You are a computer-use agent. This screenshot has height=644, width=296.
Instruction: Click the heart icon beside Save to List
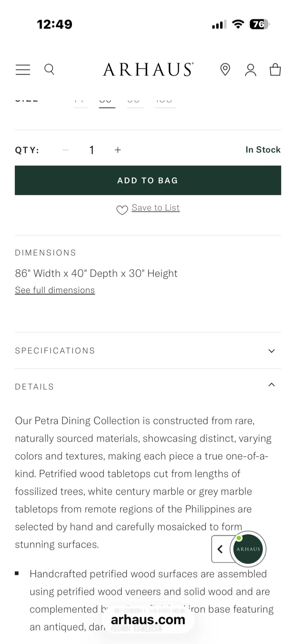122,210
